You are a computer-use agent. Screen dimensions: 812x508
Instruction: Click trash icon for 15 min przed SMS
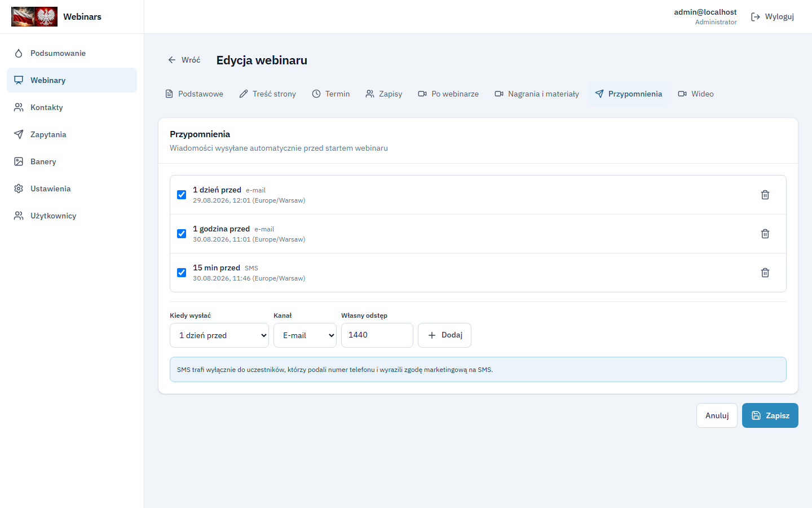[765, 273]
